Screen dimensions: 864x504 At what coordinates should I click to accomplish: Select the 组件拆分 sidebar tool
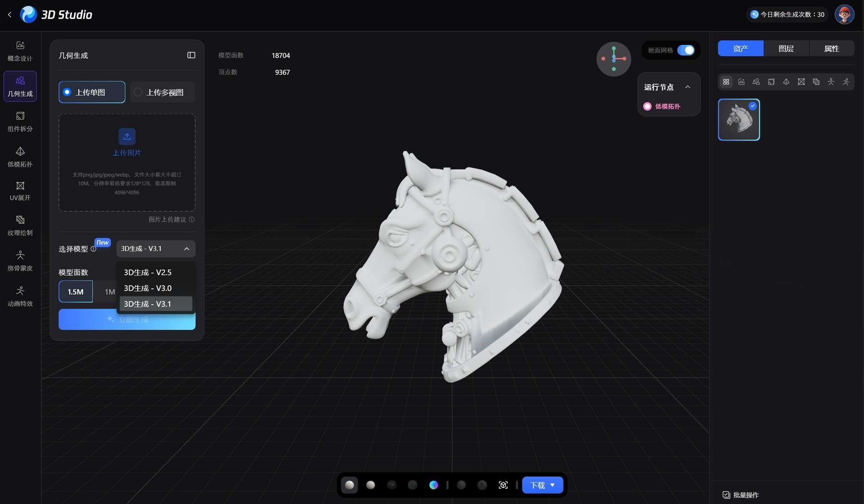pyautogui.click(x=20, y=121)
